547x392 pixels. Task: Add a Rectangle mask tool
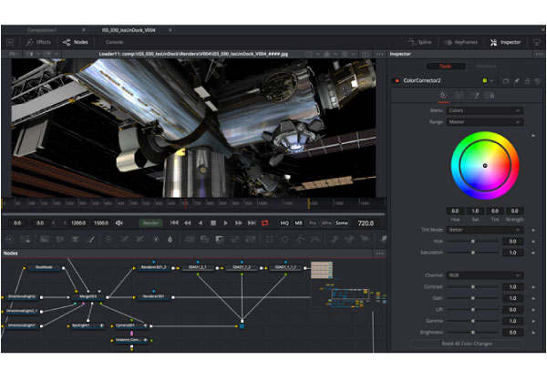coord(270,239)
